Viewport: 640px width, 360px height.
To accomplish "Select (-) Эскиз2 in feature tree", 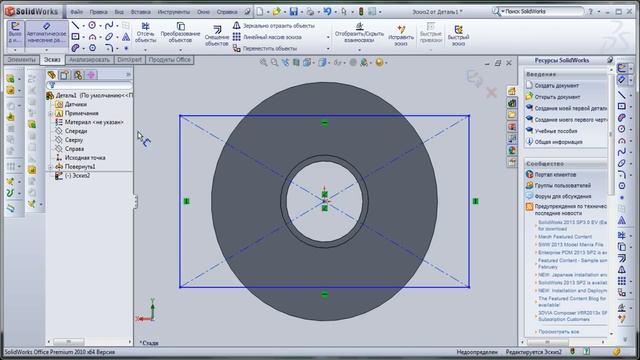I will 78,176.
